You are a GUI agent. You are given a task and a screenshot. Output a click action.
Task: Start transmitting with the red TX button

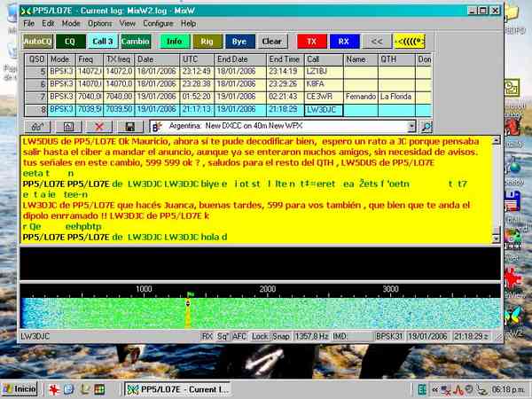[x=312, y=42]
